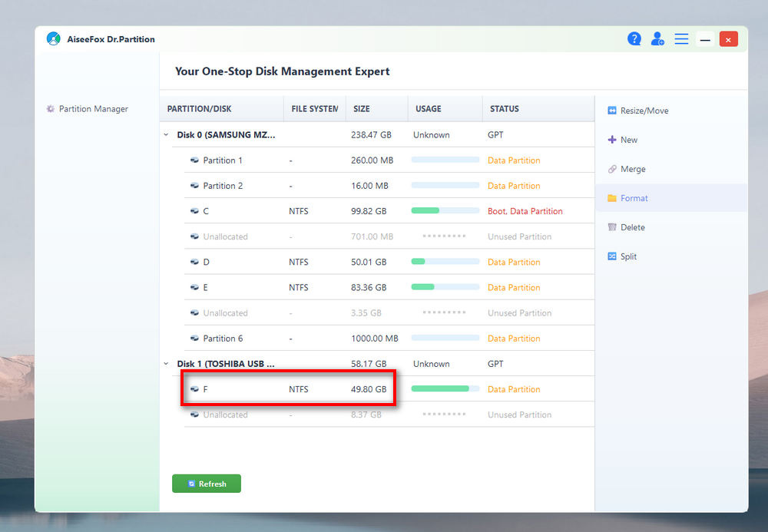This screenshot has width=768, height=532.
Task: Click the PARTITION/DISK column header
Action: [198, 109]
